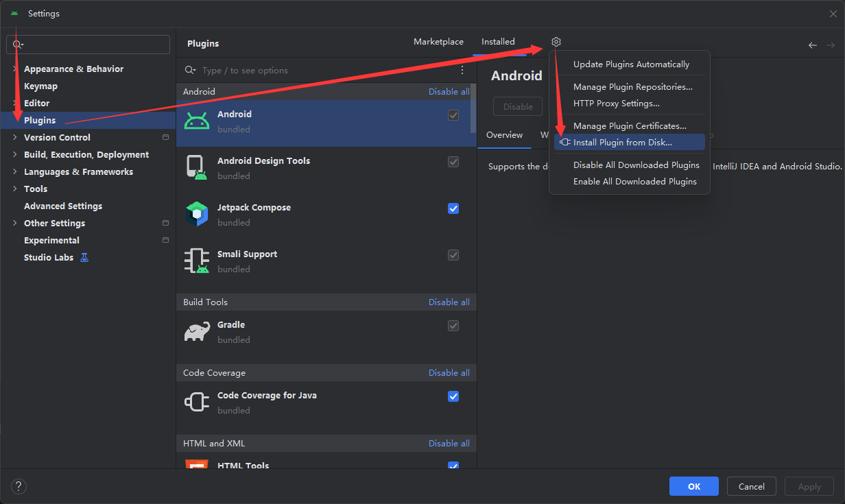Click the Code Coverage for Java plug icon
The height and width of the screenshot is (504, 845).
click(x=197, y=403)
